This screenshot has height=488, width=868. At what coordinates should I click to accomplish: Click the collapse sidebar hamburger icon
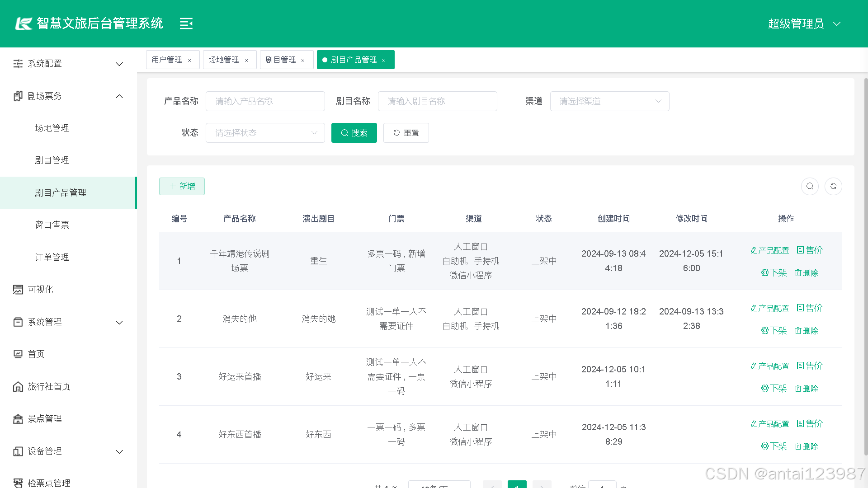(186, 23)
